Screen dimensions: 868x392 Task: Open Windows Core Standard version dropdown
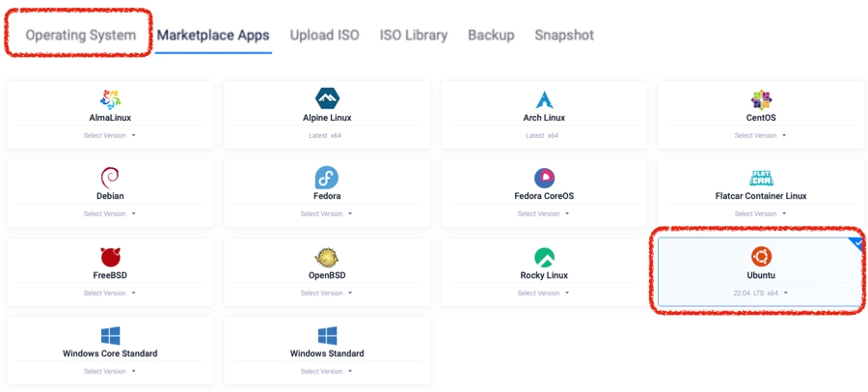point(110,371)
